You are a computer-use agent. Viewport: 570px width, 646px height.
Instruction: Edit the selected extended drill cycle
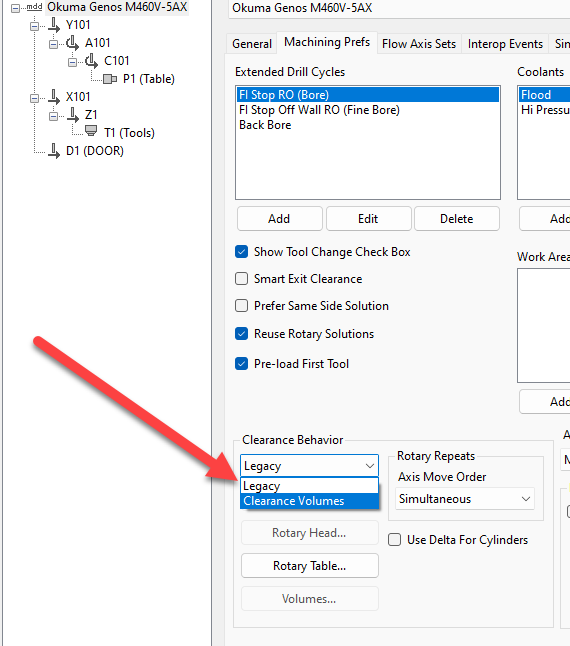(368, 219)
